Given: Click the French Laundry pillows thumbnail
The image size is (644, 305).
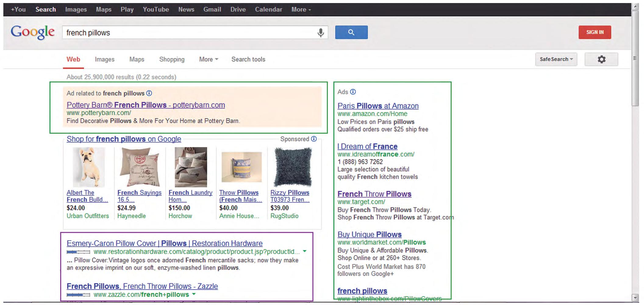Looking at the screenshot, I should [x=191, y=167].
